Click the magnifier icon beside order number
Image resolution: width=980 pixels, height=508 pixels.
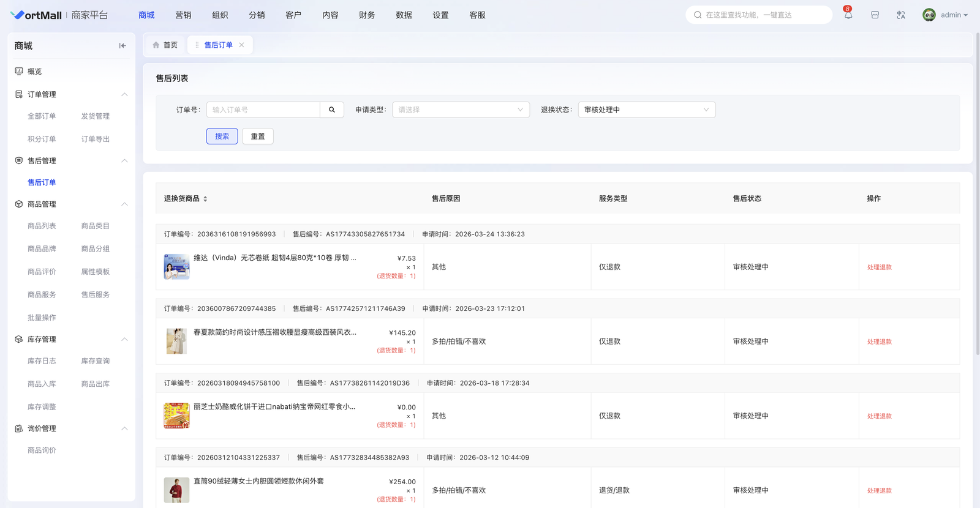[x=332, y=110]
